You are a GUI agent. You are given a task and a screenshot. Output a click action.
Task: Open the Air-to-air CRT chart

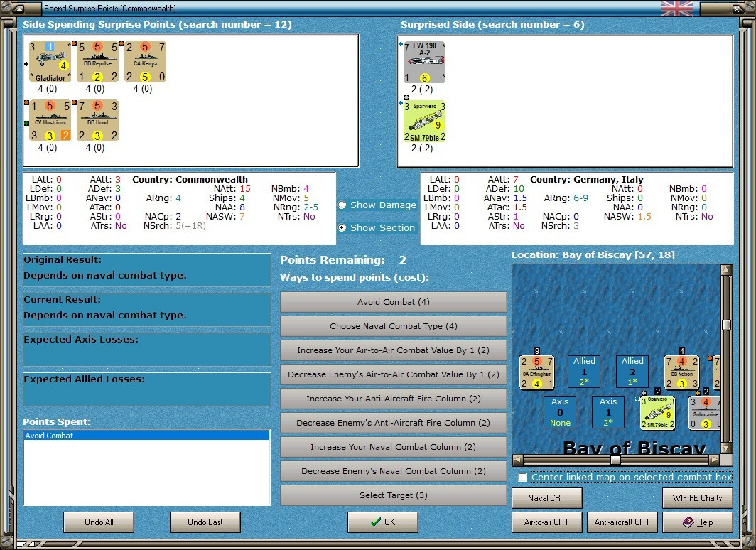pos(547,522)
